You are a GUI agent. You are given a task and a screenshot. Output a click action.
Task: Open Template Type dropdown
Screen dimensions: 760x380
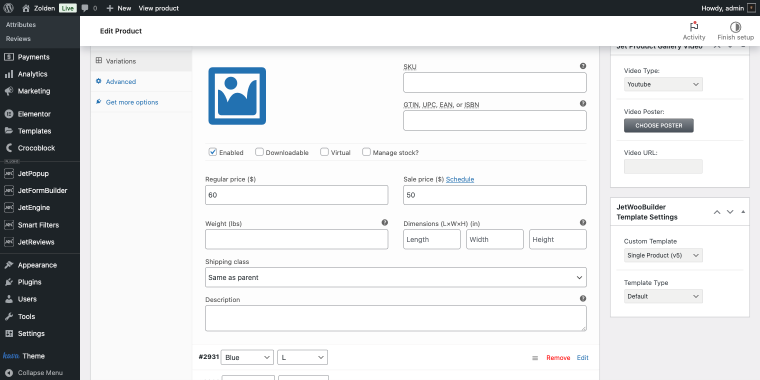663,296
